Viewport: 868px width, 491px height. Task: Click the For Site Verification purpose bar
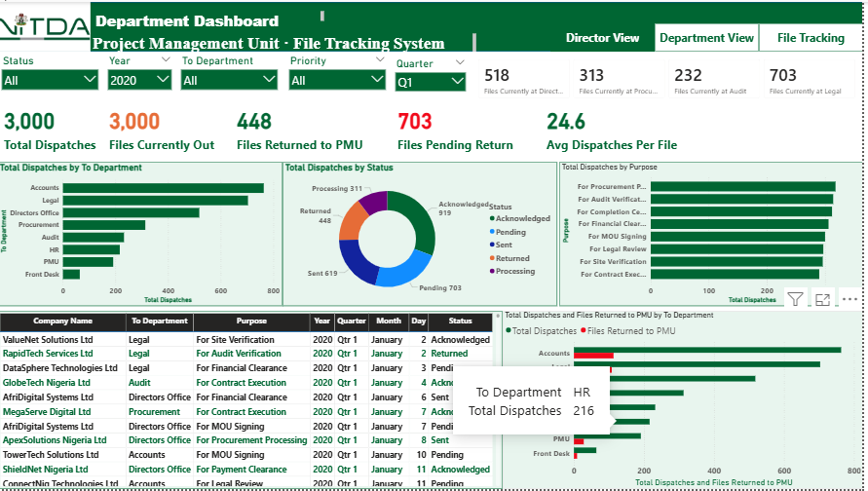click(736, 261)
